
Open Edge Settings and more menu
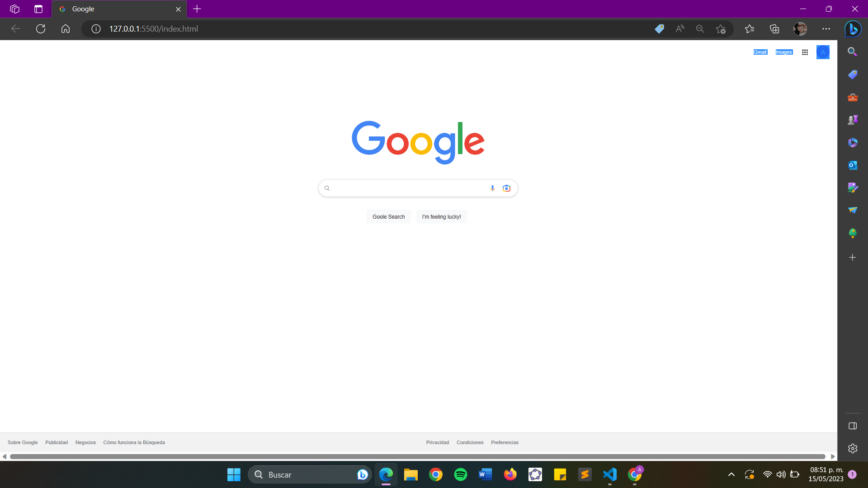pyautogui.click(x=827, y=28)
